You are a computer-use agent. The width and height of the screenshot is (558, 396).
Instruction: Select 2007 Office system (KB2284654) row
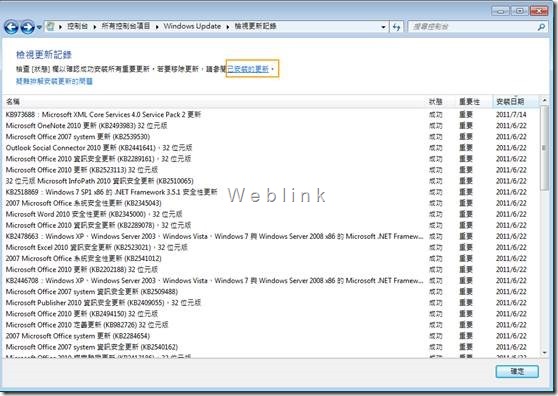point(270,336)
